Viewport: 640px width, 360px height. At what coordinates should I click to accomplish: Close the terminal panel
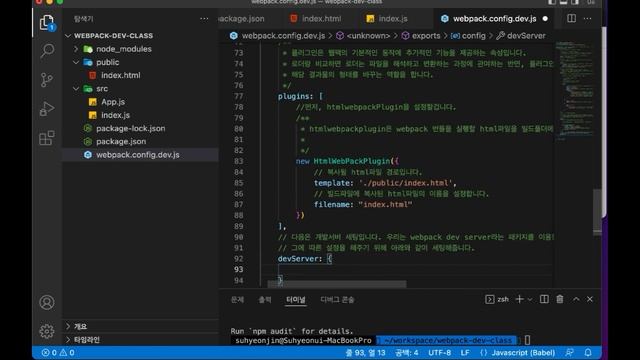tap(590, 299)
